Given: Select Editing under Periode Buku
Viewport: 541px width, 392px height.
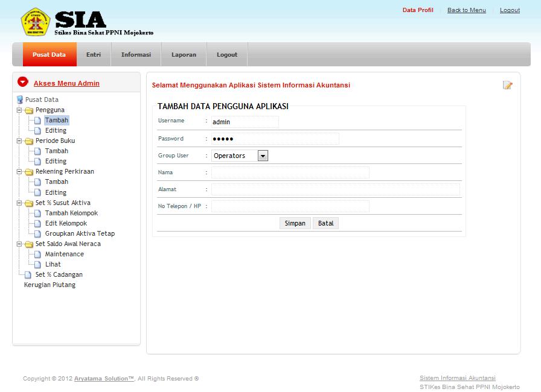Looking at the screenshot, I should click(x=56, y=161).
